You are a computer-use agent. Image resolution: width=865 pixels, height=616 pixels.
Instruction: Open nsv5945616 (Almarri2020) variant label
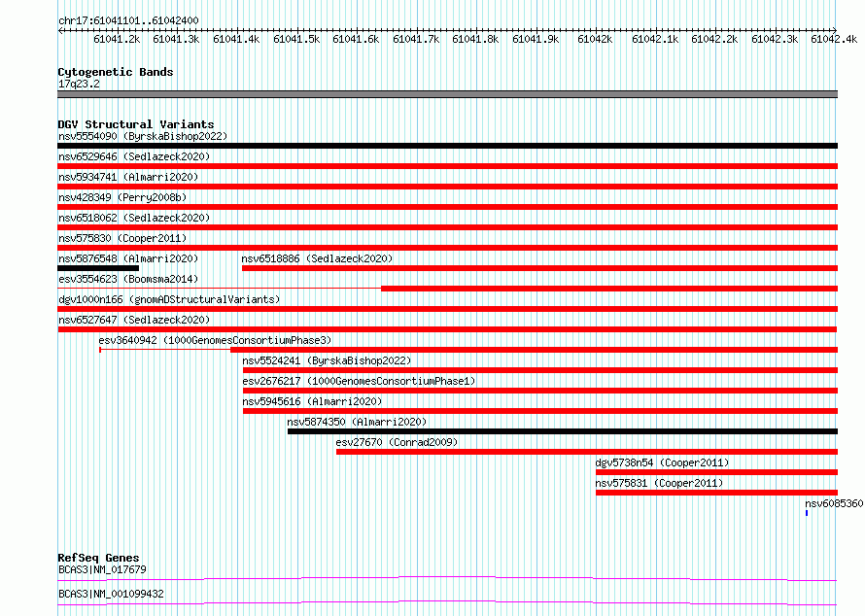[312, 401]
